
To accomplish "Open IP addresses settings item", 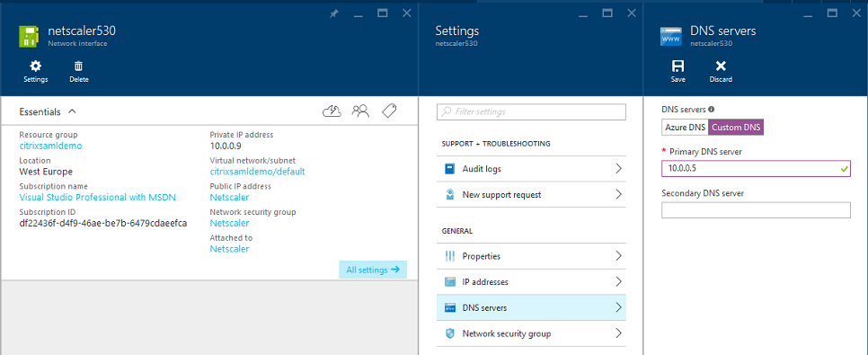I will pos(531,282).
